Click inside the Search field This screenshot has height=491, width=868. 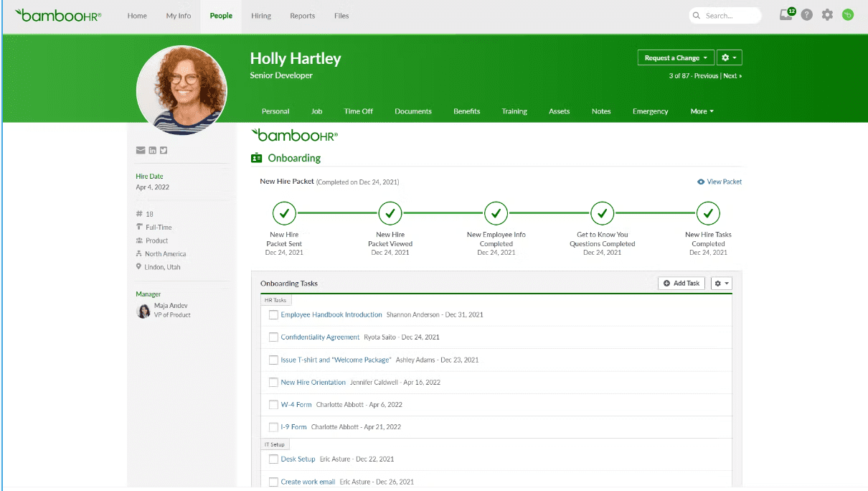(x=725, y=14)
